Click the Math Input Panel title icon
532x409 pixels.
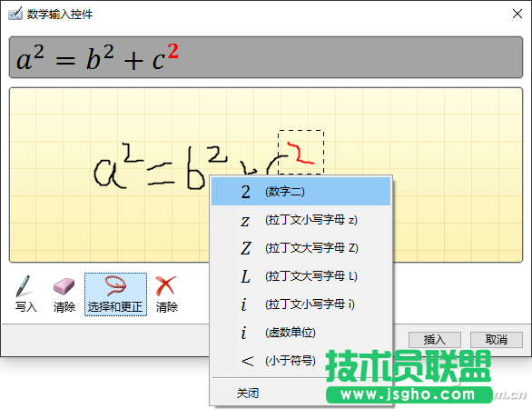coord(15,14)
